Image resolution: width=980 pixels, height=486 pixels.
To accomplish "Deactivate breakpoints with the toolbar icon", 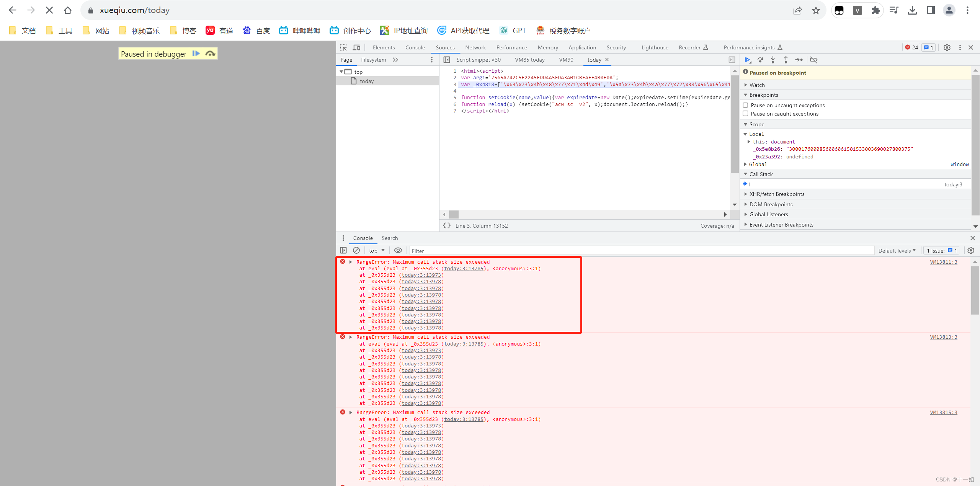I will [814, 60].
